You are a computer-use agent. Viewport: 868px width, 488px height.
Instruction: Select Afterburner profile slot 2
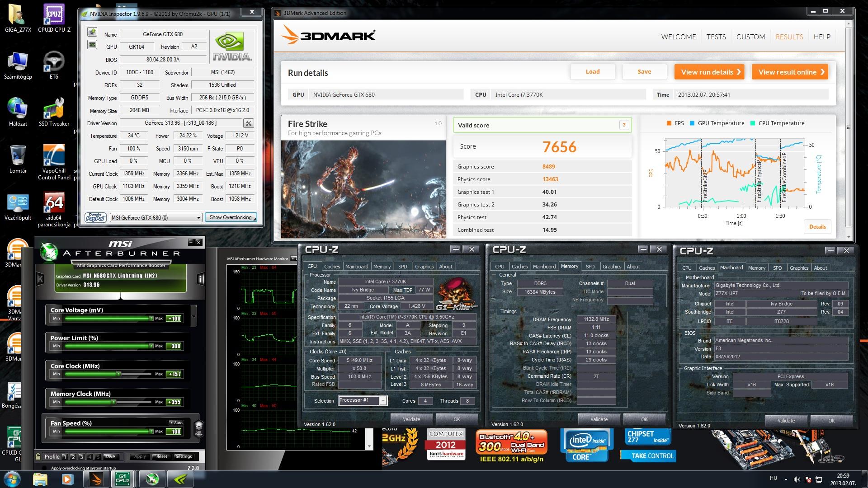pyautogui.click(x=73, y=457)
